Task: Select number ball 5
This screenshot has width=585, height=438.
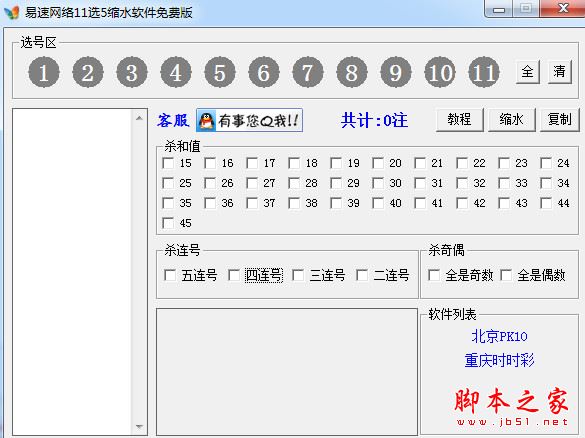Action: (x=220, y=72)
